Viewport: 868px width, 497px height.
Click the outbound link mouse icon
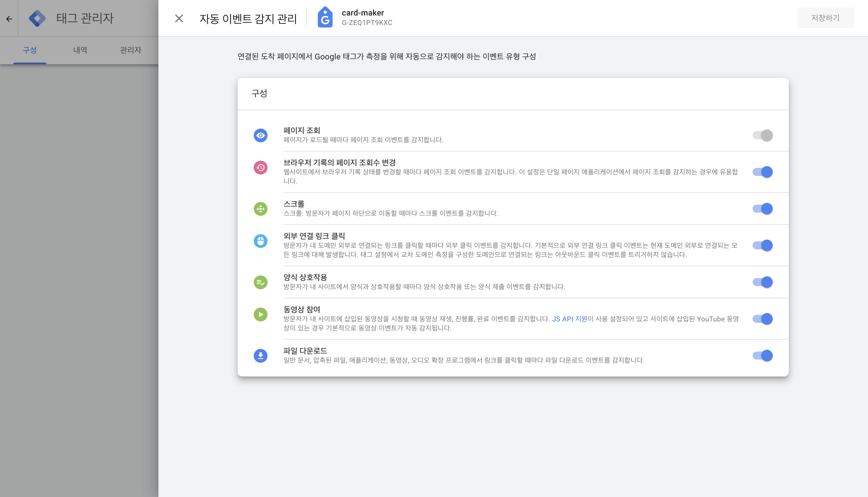(x=260, y=241)
